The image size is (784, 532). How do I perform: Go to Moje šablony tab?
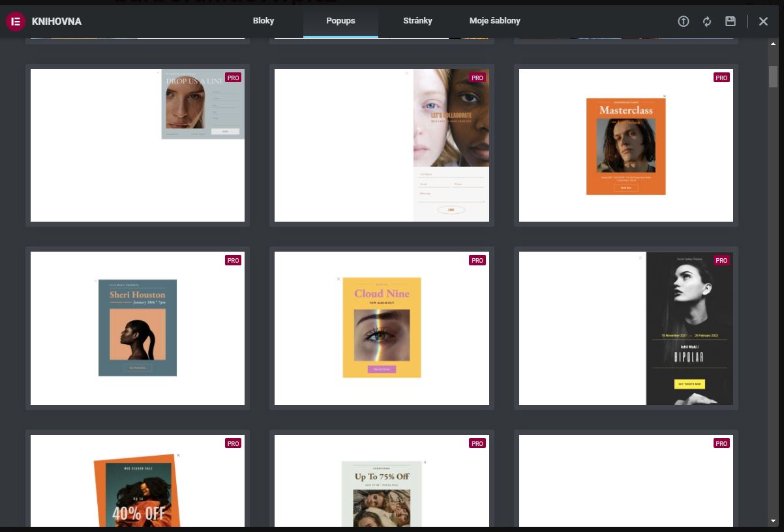pos(494,21)
